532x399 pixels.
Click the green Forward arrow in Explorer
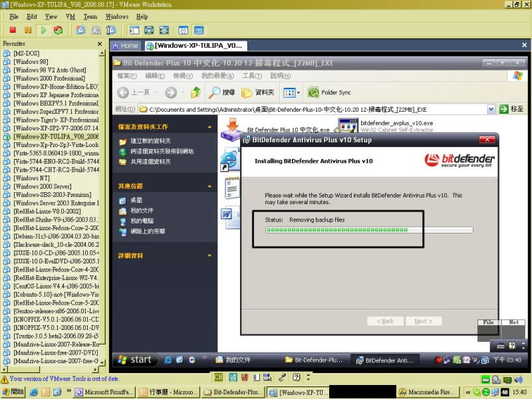(x=171, y=92)
